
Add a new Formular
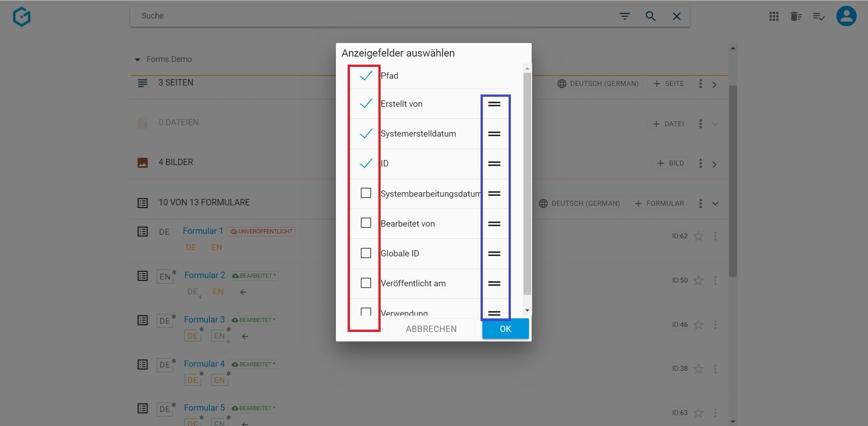click(659, 204)
